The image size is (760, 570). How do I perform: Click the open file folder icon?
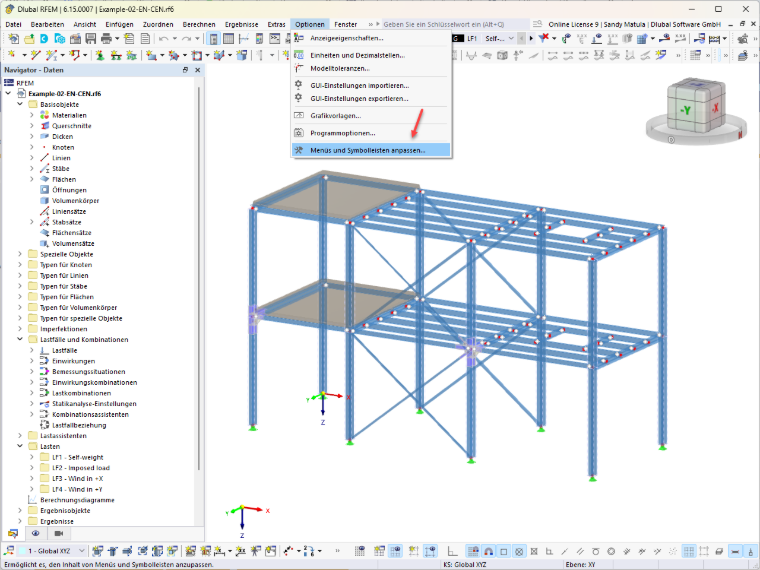pos(29,38)
